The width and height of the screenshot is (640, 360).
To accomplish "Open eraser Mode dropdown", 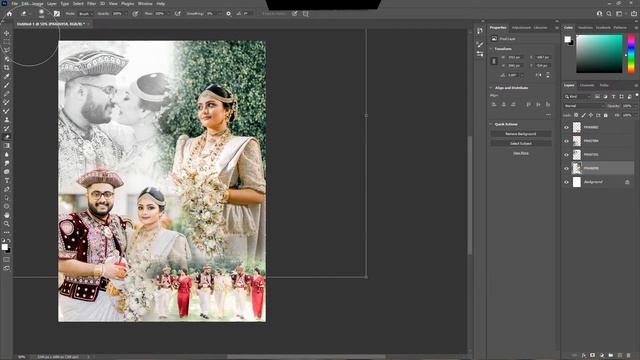I will pyautogui.click(x=86, y=13).
